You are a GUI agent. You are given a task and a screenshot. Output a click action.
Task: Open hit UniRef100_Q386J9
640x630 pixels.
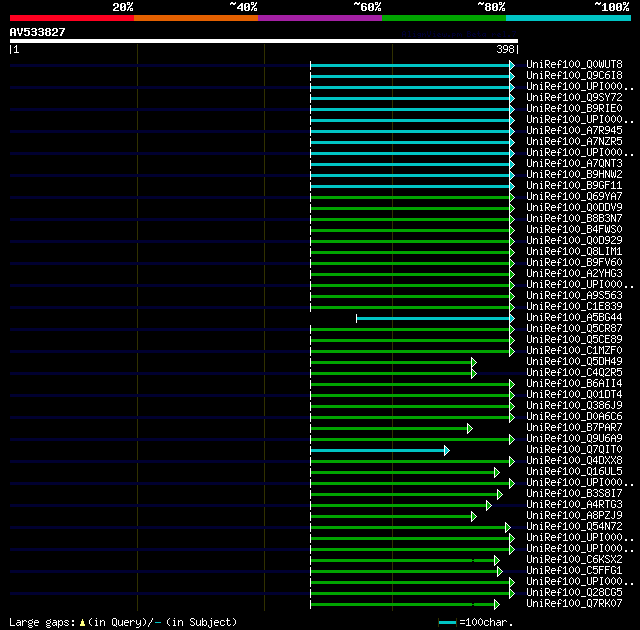coord(574,406)
